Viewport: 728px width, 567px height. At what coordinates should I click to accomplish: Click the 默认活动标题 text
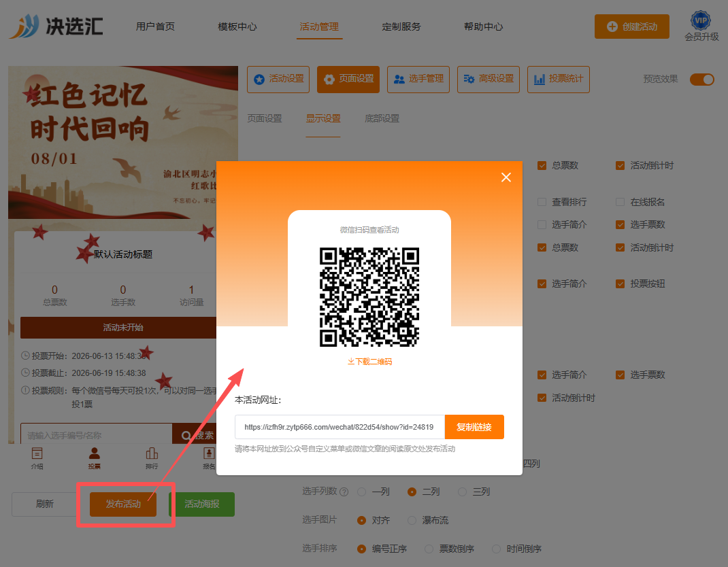tap(123, 254)
